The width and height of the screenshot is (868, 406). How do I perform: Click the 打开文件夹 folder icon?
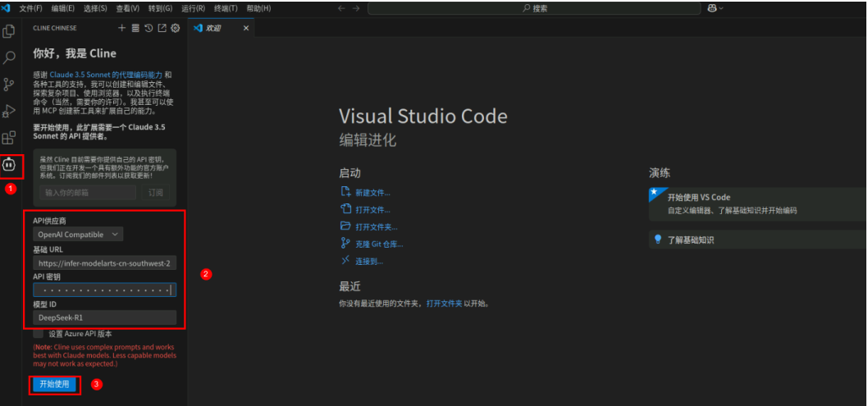[346, 226]
